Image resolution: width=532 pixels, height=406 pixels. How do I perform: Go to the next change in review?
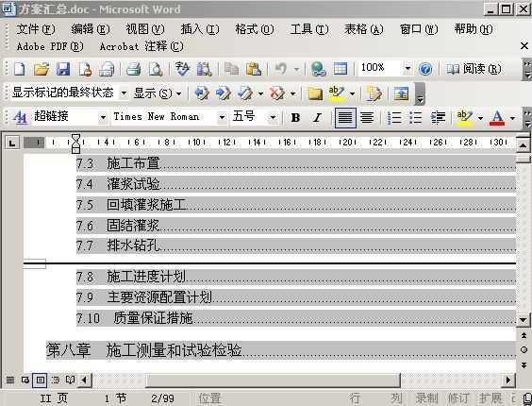point(223,93)
